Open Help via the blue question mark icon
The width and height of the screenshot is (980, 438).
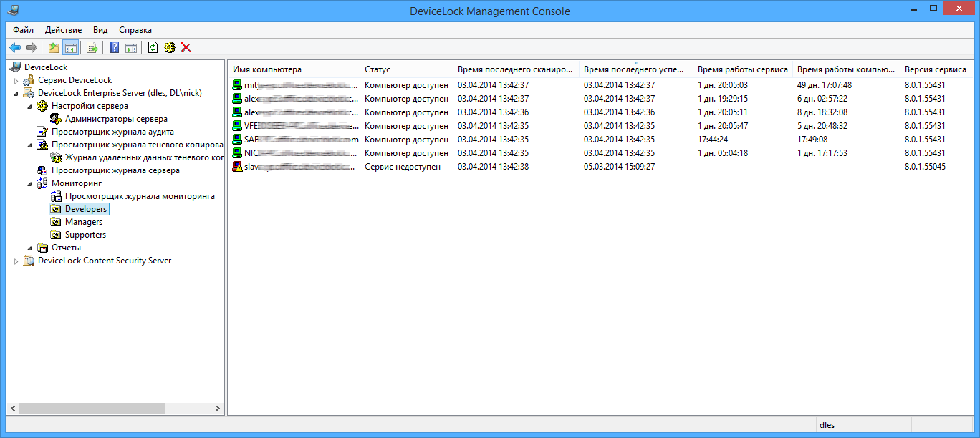click(115, 47)
